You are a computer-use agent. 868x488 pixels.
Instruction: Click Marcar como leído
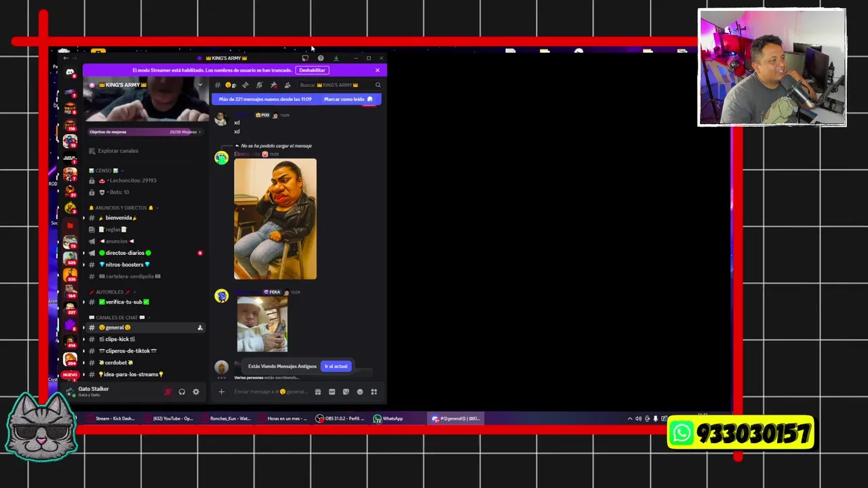pyautogui.click(x=348, y=99)
